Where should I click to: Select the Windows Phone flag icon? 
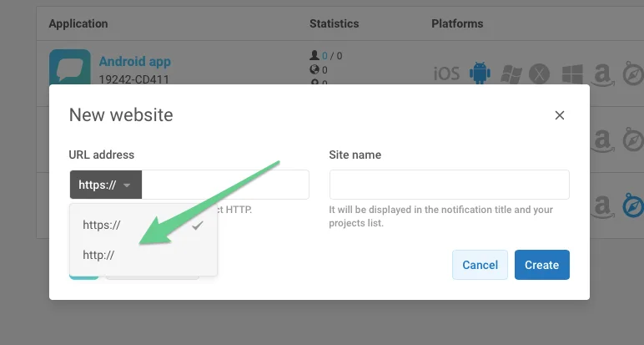pos(511,74)
